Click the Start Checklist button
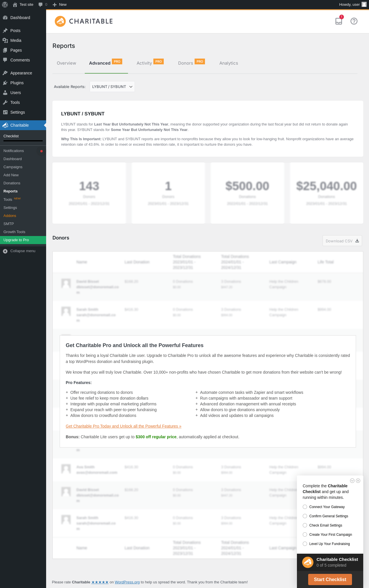Image resolution: width=369 pixels, height=588 pixels. [330, 579]
